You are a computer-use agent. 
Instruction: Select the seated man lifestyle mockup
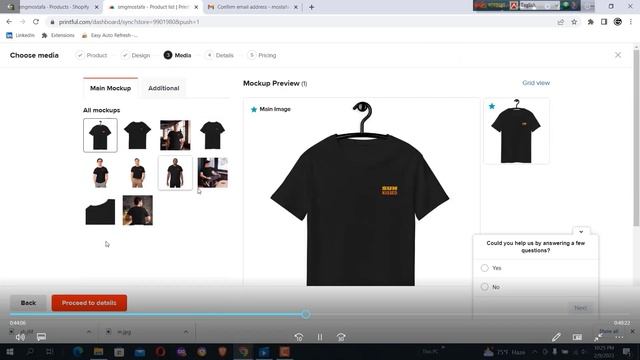pos(213,173)
